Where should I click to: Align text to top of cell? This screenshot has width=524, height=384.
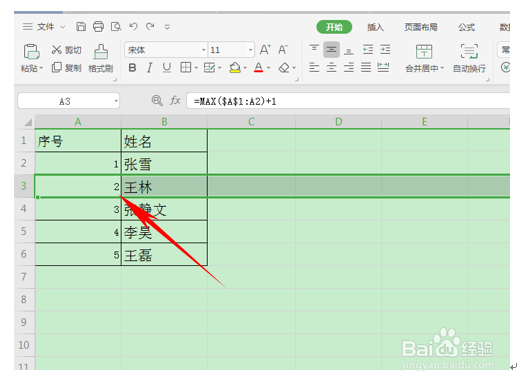point(314,49)
